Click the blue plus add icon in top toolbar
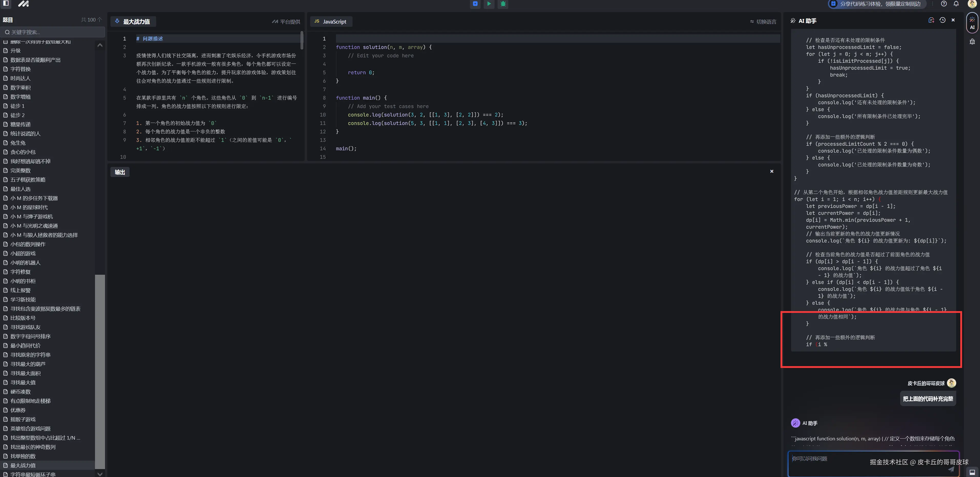The width and height of the screenshot is (980, 477). tap(475, 4)
